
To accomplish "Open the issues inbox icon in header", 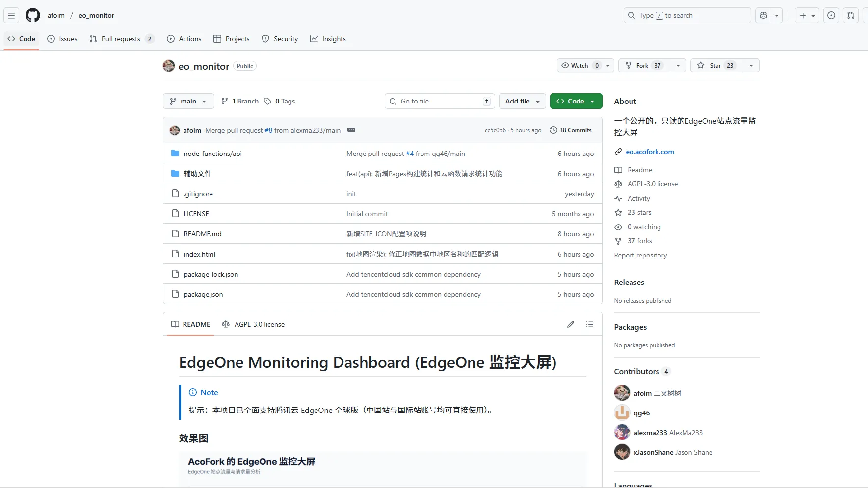I will pyautogui.click(x=831, y=15).
